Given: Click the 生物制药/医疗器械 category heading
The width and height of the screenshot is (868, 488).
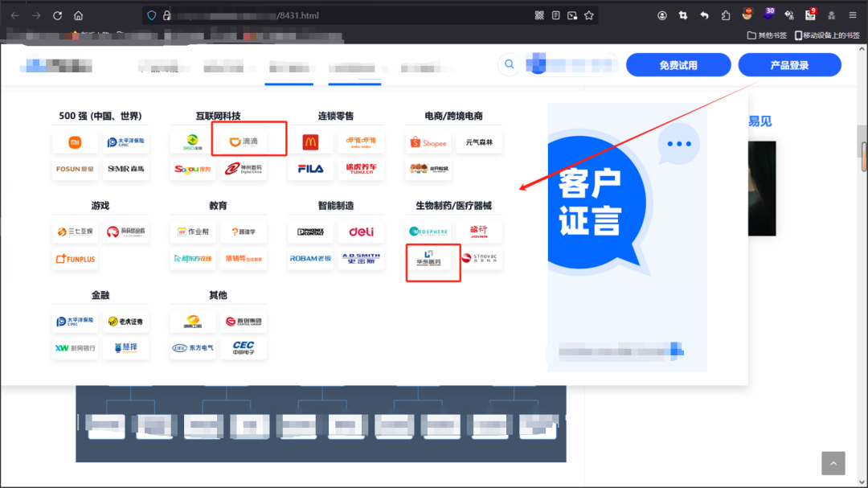Looking at the screenshot, I should click(453, 206).
